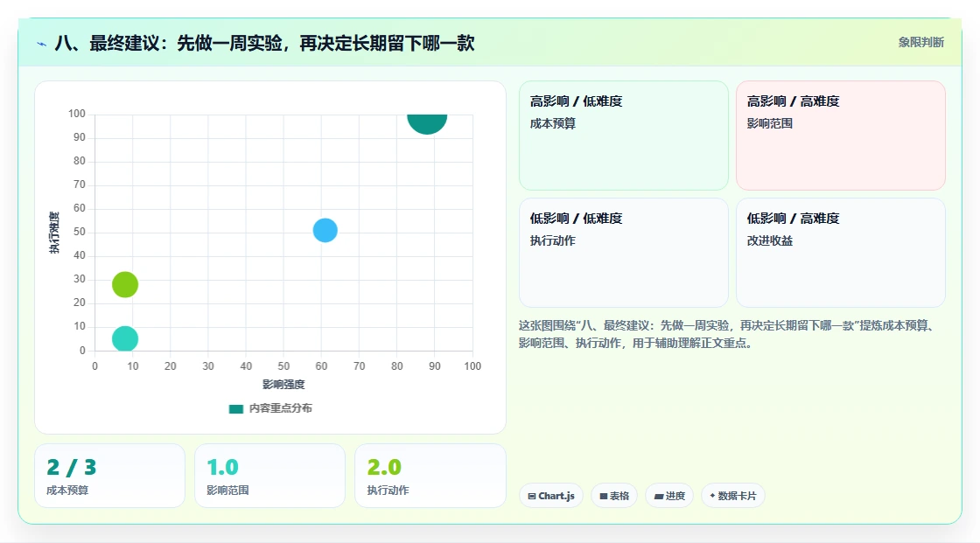Select the blue bubble in chart center

325,231
